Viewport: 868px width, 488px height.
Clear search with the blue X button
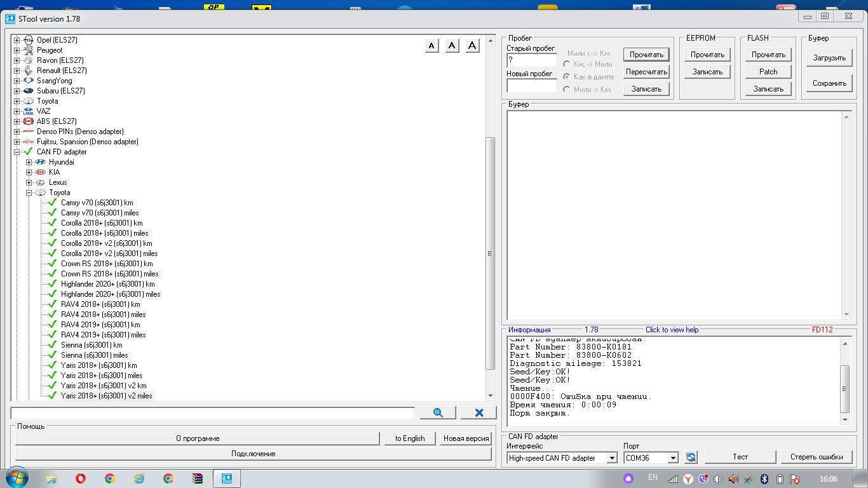(x=479, y=412)
